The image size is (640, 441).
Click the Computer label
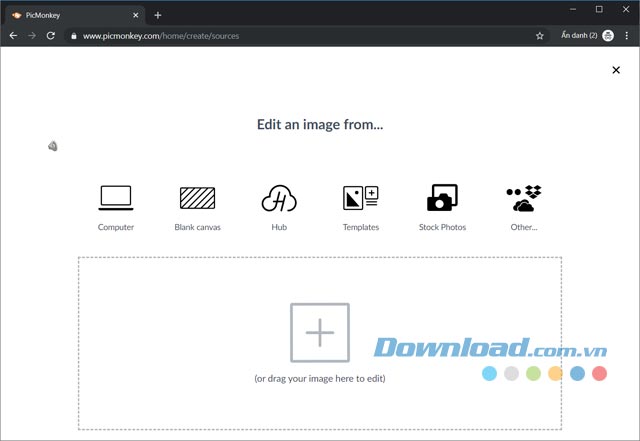pos(116,227)
